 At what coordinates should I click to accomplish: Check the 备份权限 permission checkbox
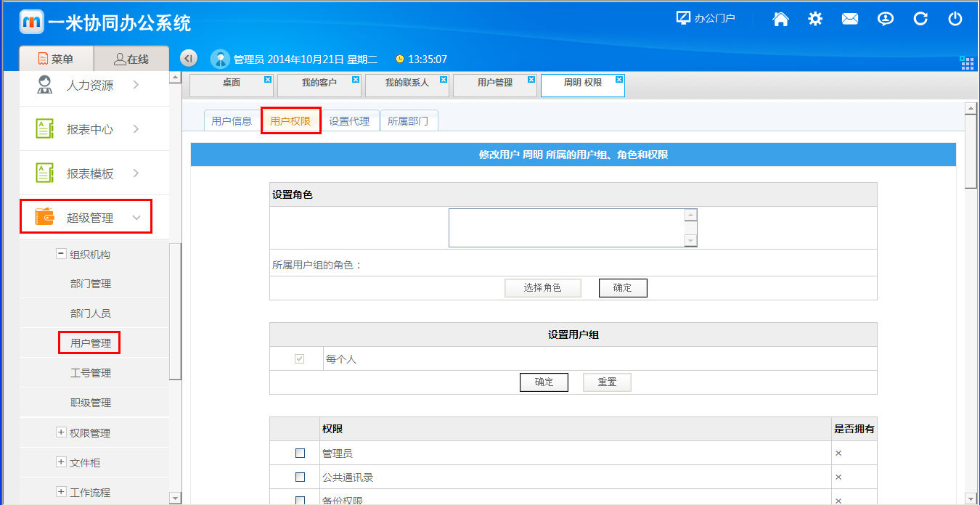tap(300, 501)
